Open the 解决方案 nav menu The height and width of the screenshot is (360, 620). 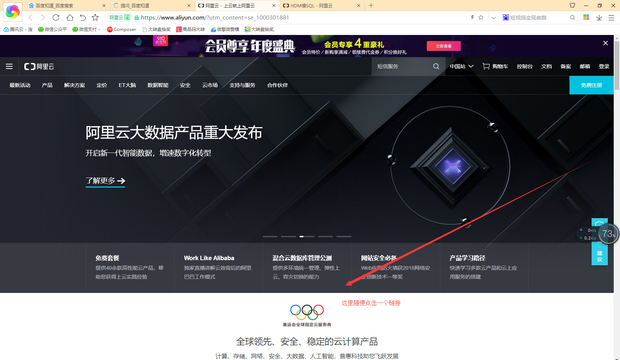point(74,85)
